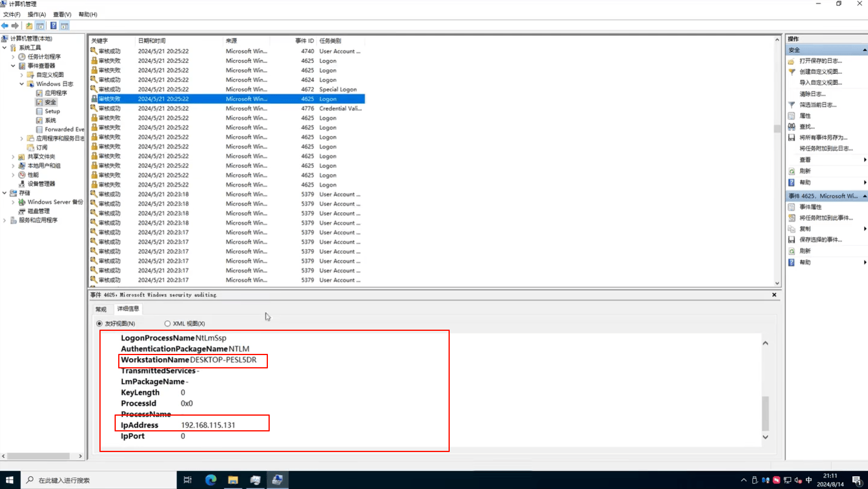Viewport: 868px width, 489px height.
Task: Click the gray forward arrow in toolbar
Action: pyautogui.click(x=15, y=26)
